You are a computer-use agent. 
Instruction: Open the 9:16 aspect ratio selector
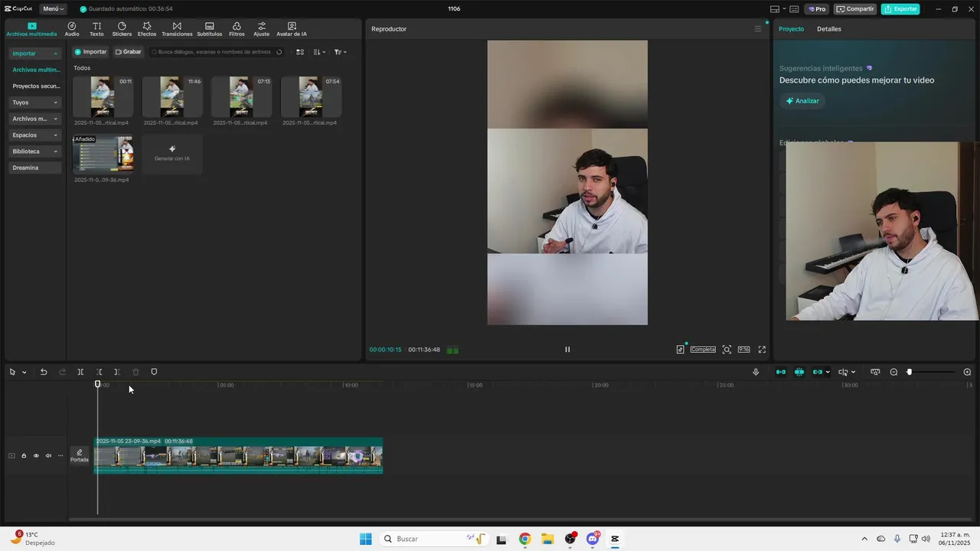pyautogui.click(x=743, y=350)
